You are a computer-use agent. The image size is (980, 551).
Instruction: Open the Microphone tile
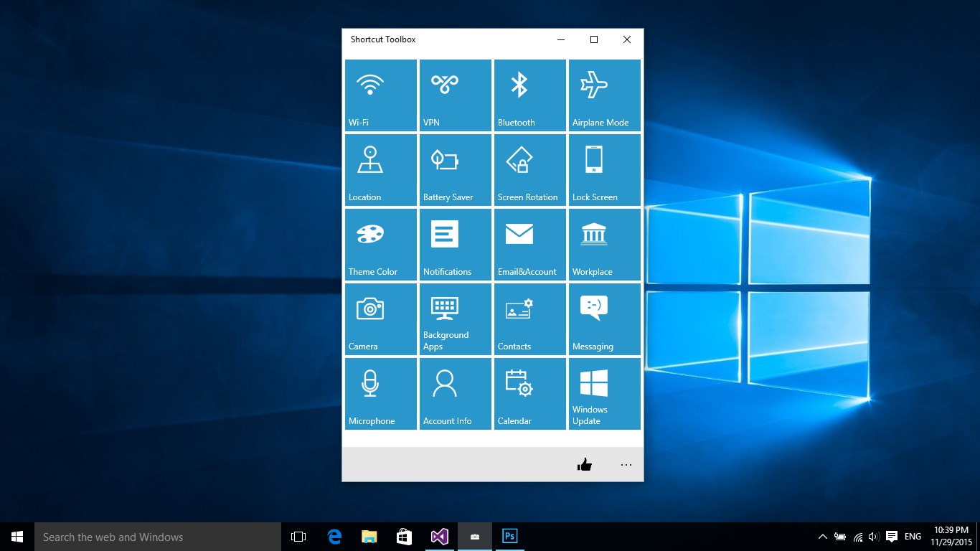tap(381, 394)
